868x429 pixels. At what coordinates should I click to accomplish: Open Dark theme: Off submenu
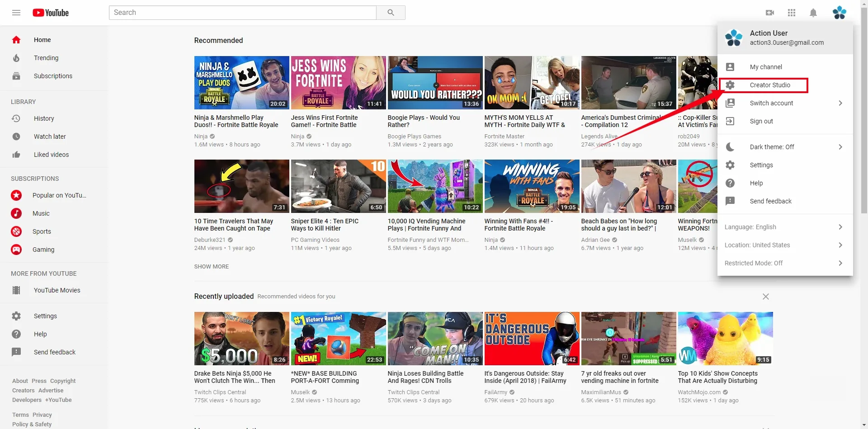pyautogui.click(x=785, y=147)
